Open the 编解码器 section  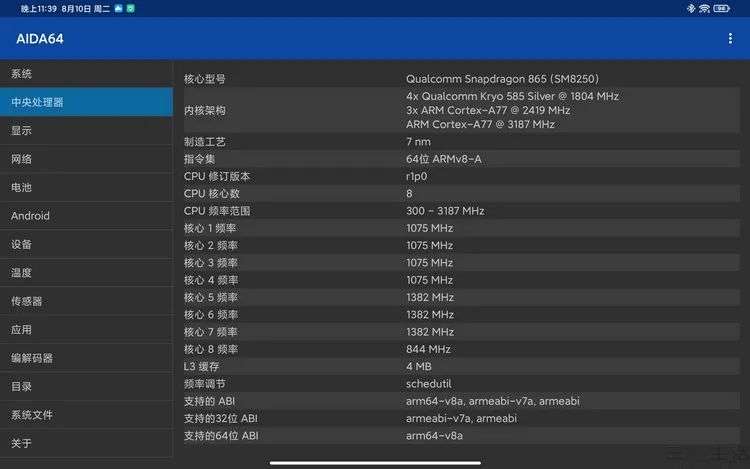pos(86,358)
